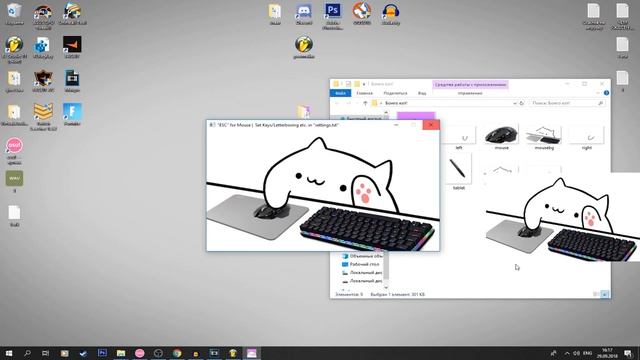Open FL Studio icon below Discord shortcut
Image resolution: width=640 pixels, height=360 pixels.
click(304, 47)
